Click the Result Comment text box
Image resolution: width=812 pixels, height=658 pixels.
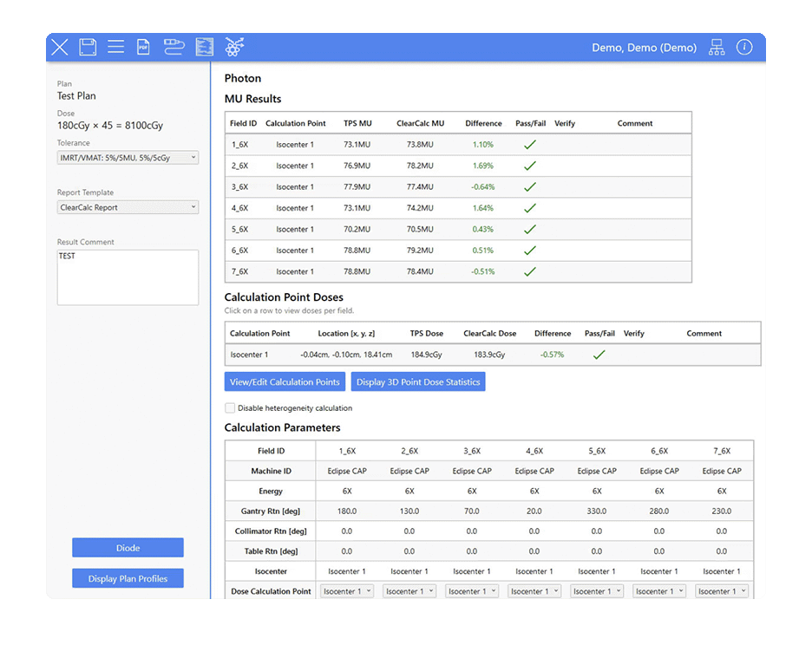128,277
